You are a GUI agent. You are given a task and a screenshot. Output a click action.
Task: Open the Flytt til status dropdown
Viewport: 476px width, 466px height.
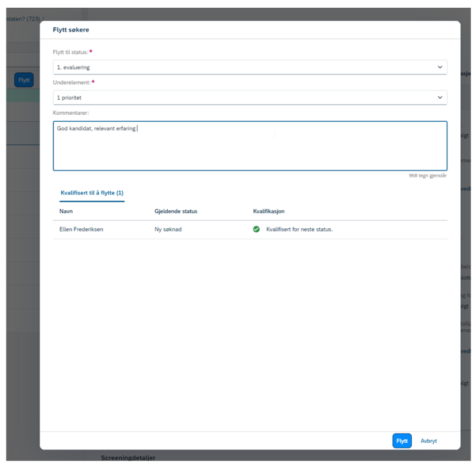pos(250,67)
